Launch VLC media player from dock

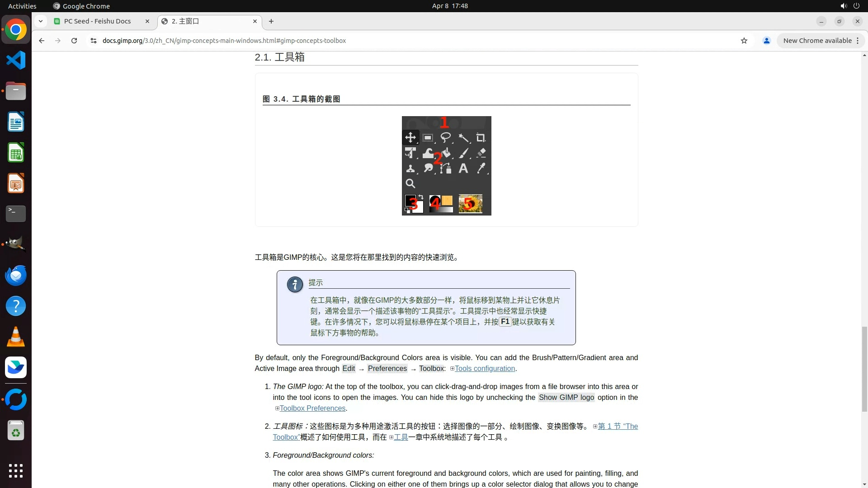(x=16, y=337)
